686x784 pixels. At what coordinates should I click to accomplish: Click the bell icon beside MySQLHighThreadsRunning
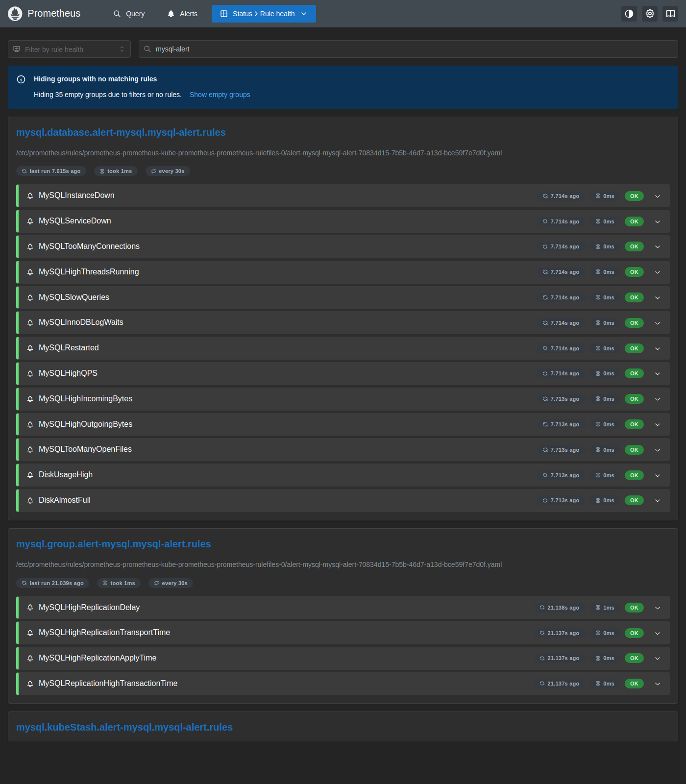click(x=30, y=272)
